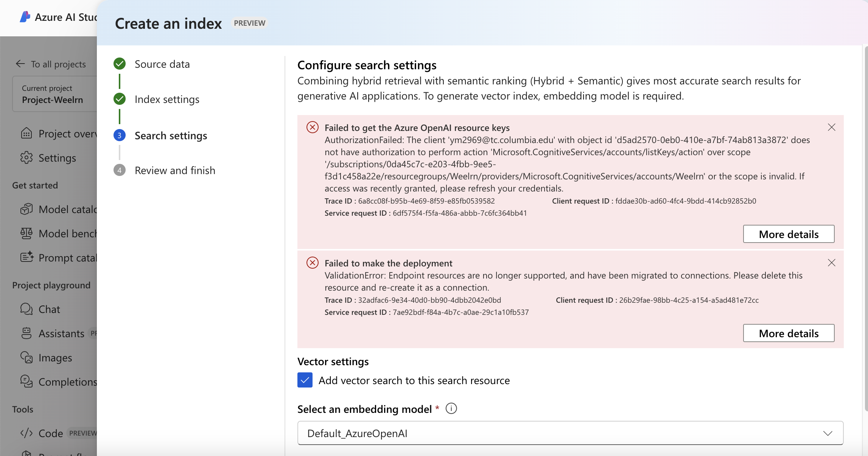Viewport: 868px width, 456px height.
Task: Click the vertical scrollbar on right edge
Action: pyautogui.click(x=866, y=229)
